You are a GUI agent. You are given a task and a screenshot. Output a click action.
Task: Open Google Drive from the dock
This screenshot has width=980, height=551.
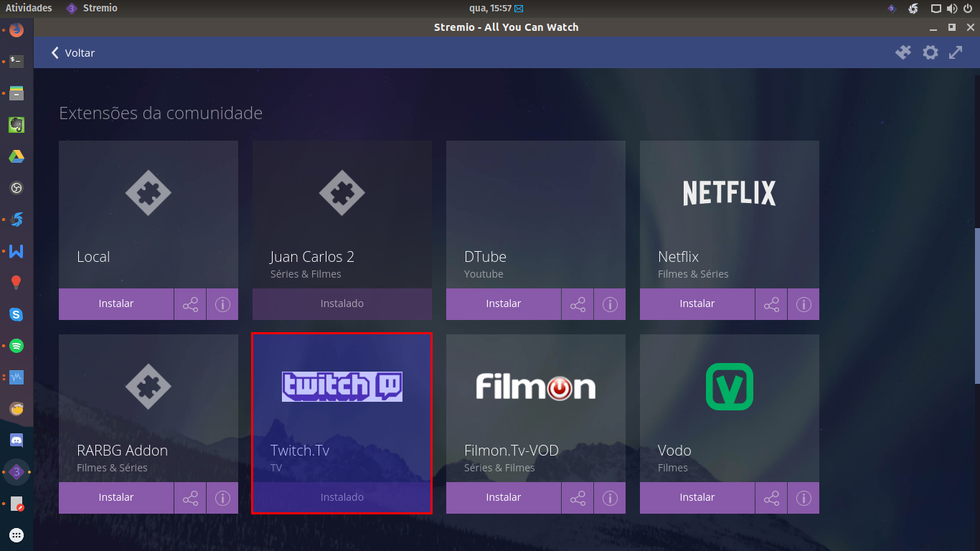17,156
